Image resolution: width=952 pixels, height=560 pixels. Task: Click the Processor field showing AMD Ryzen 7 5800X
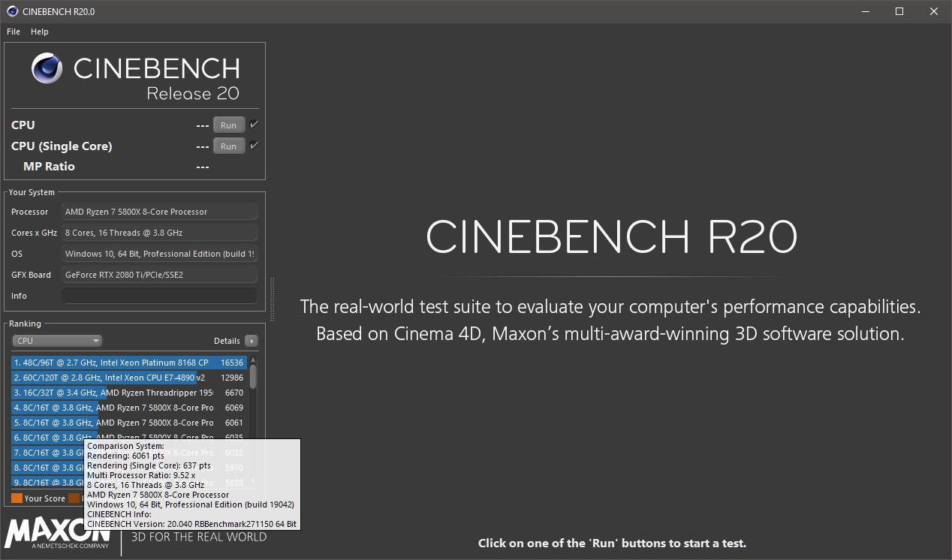159,212
